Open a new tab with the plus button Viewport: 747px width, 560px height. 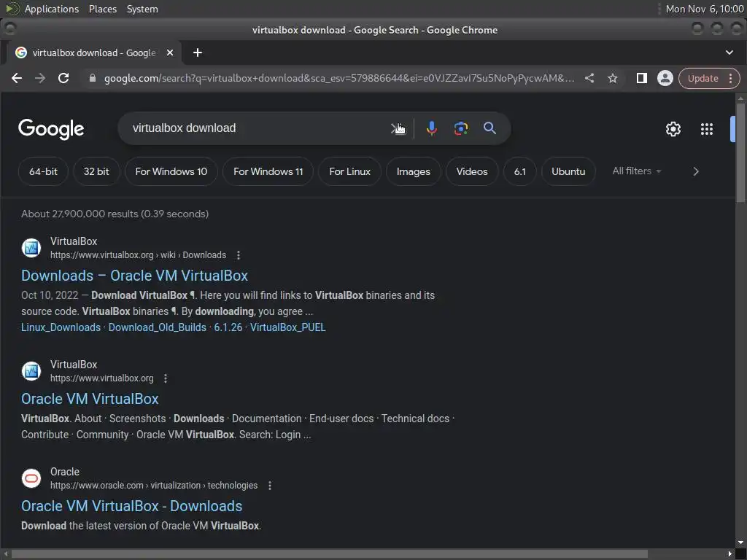198,52
